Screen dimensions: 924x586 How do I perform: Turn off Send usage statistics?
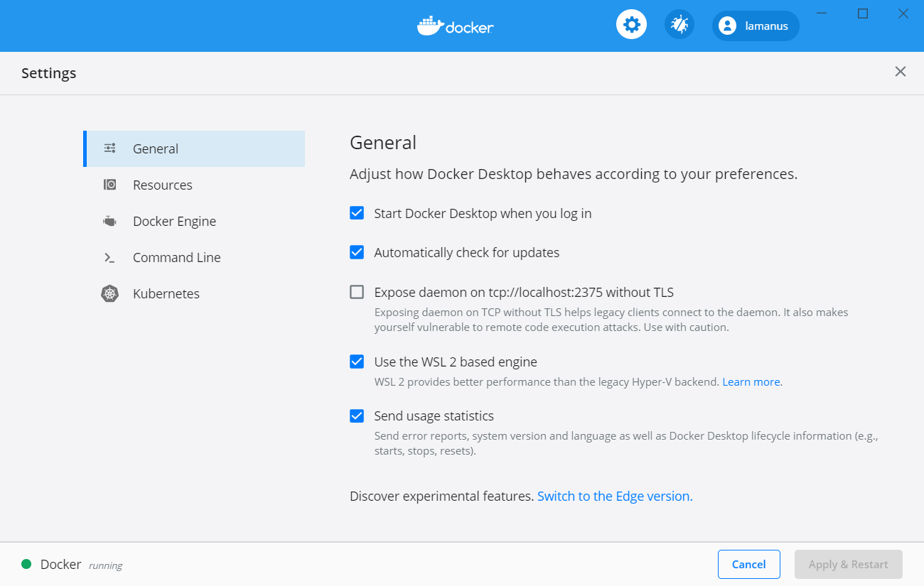pos(357,416)
